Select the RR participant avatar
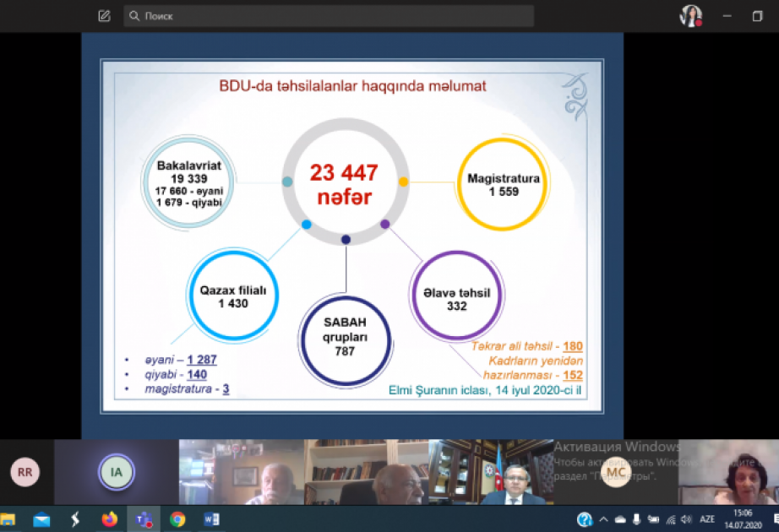 25,472
